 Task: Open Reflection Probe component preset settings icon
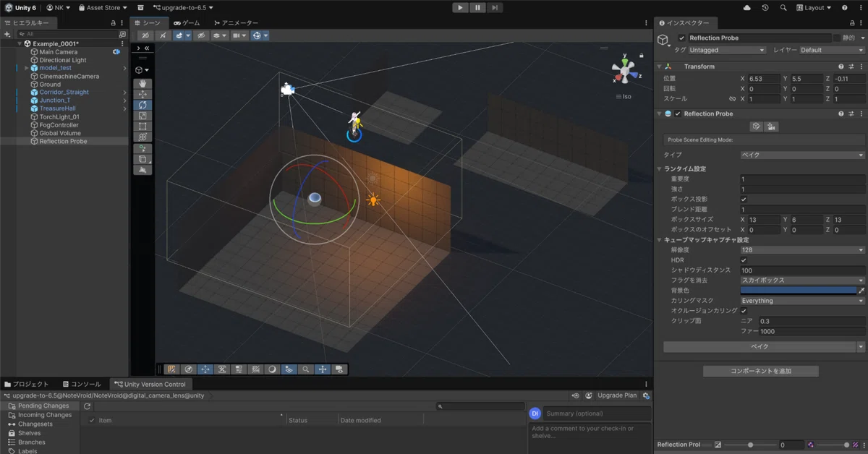click(851, 113)
